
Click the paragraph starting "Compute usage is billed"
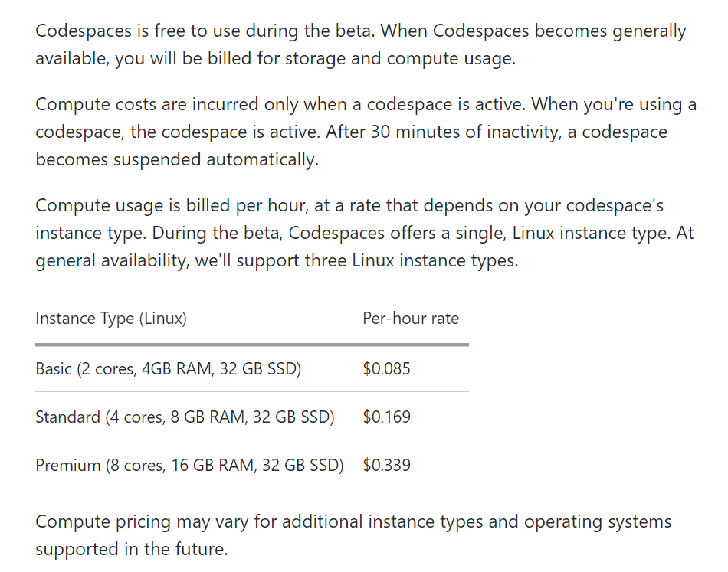coord(364,233)
